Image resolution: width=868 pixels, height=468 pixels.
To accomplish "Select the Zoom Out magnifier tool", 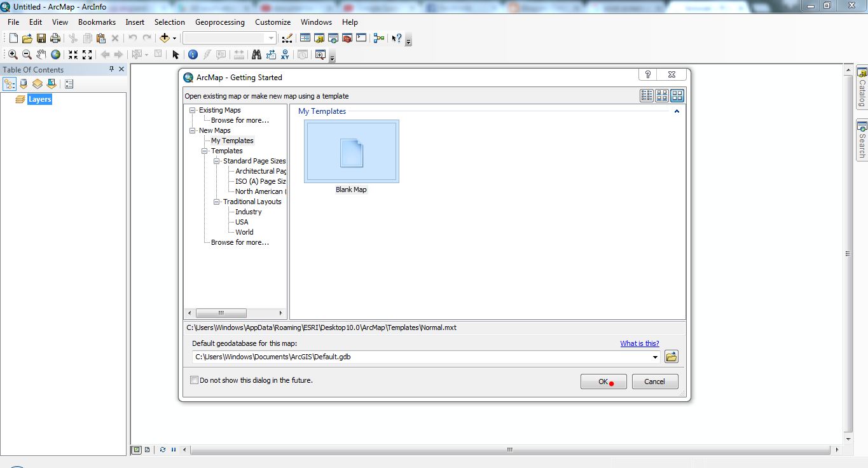I will pos(27,55).
